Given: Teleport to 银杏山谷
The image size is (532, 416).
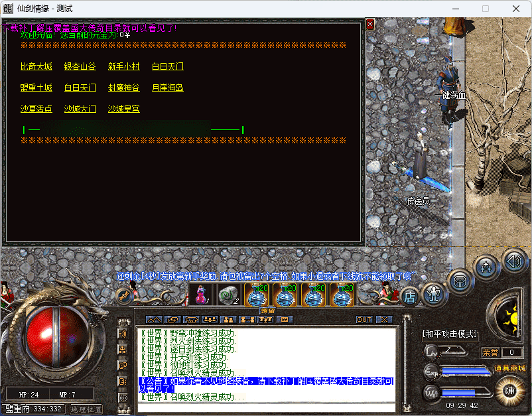Looking at the screenshot, I should click(x=80, y=66).
